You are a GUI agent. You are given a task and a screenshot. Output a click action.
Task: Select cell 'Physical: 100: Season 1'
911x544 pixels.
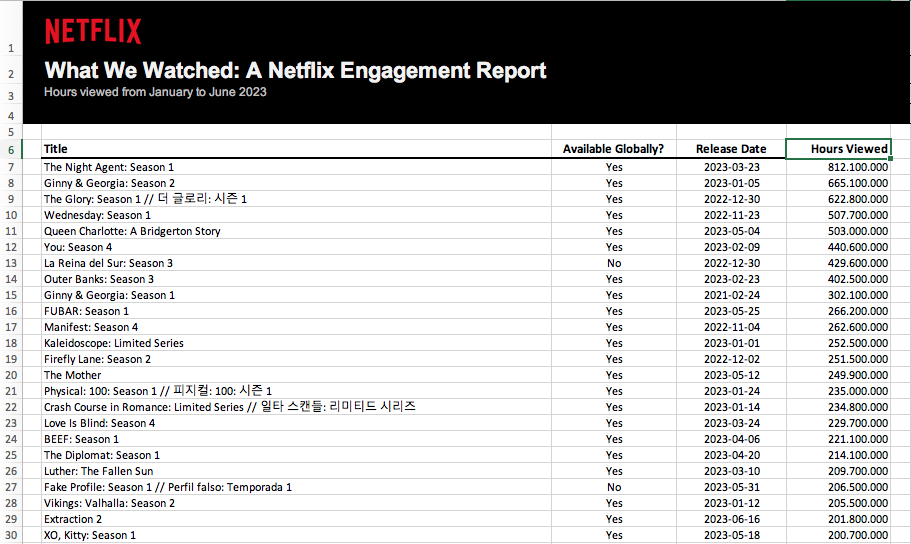[296, 391]
